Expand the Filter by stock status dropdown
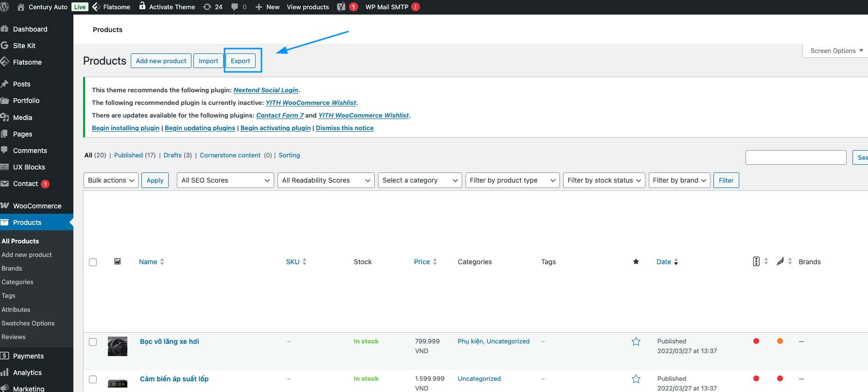 pyautogui.click(x=604, y=180)
